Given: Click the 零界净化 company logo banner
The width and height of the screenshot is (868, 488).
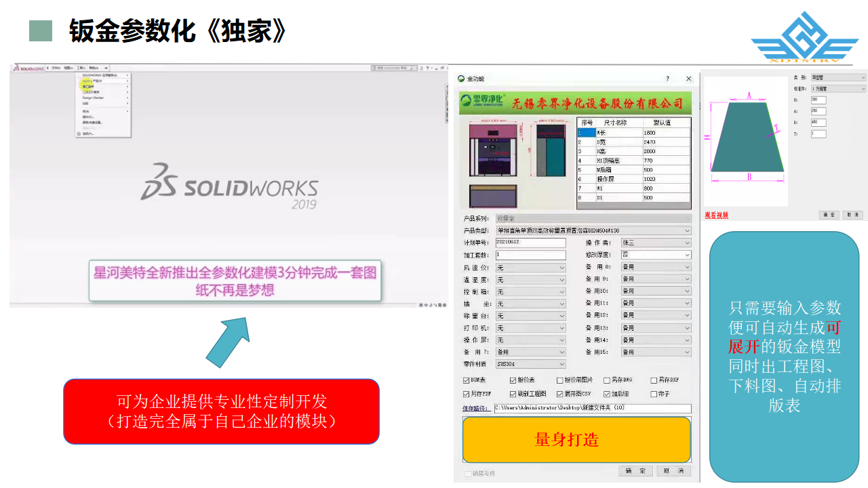Looking at the screenshot, I should point(575,102).
